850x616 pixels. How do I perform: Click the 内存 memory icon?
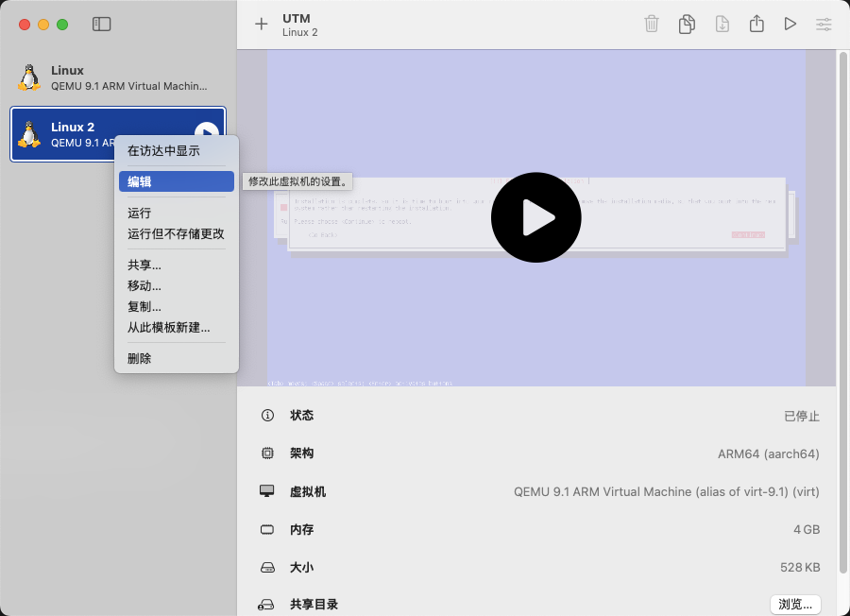point(267,529)
